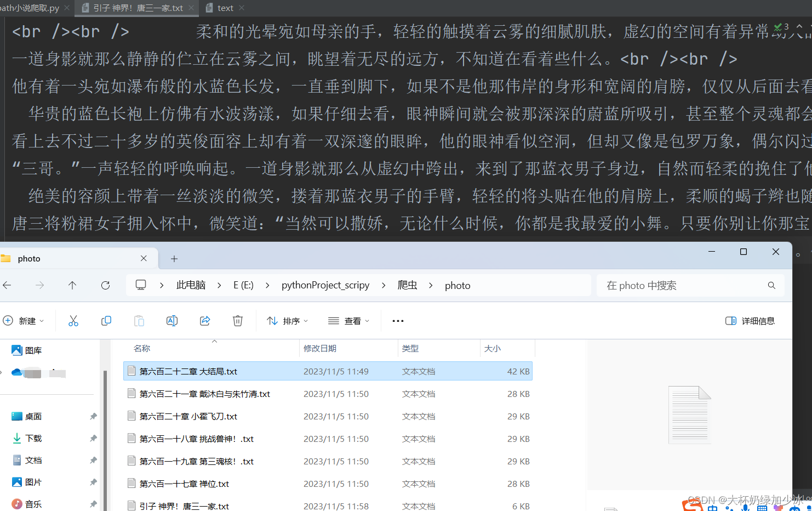
Task: Click the Delete trash icon
Action: [x=238, y=321]
